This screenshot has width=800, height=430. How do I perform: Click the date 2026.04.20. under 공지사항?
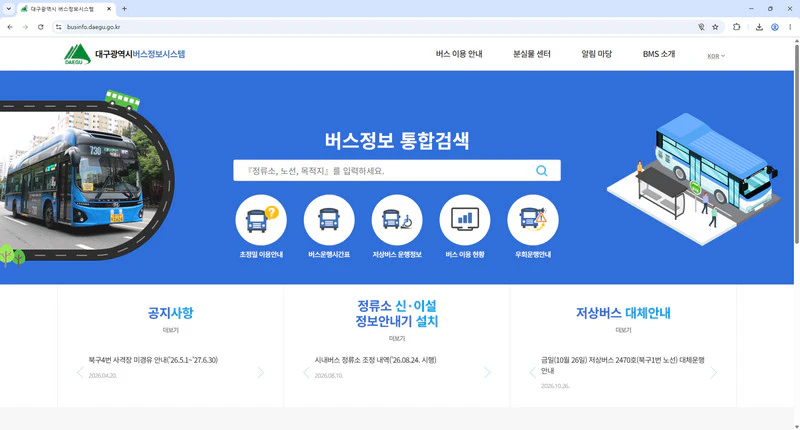[x=103, y=375]
